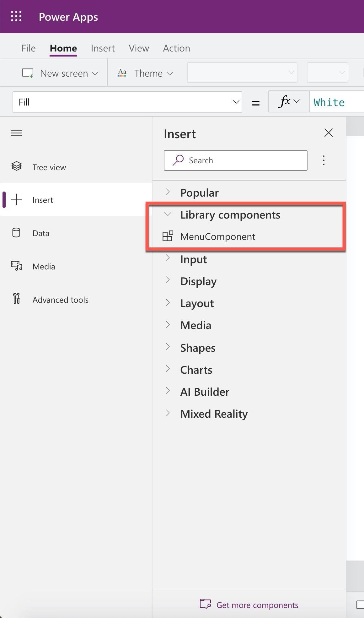Image resolution: width=364 pixels, height=618 pixels.
Task: Expand the Shapes category
Action: 168,347
